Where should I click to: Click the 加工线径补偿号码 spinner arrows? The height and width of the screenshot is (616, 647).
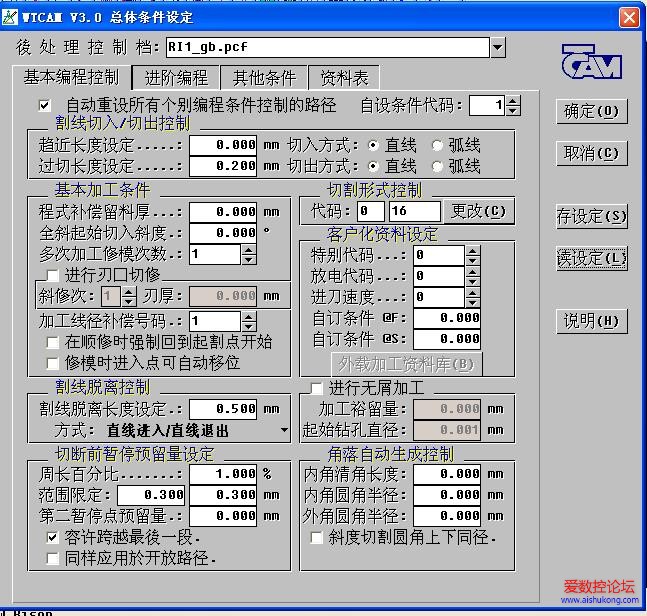pyautogui.click(x=248, y=321)
